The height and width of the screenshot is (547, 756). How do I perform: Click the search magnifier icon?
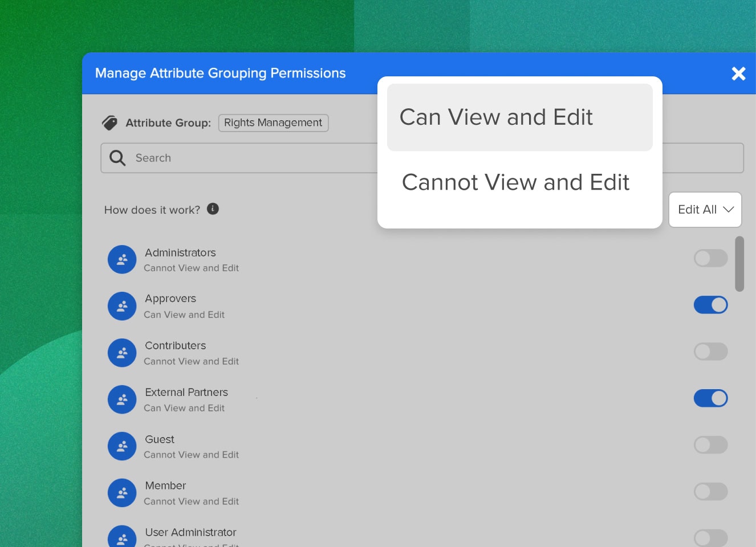117,158
